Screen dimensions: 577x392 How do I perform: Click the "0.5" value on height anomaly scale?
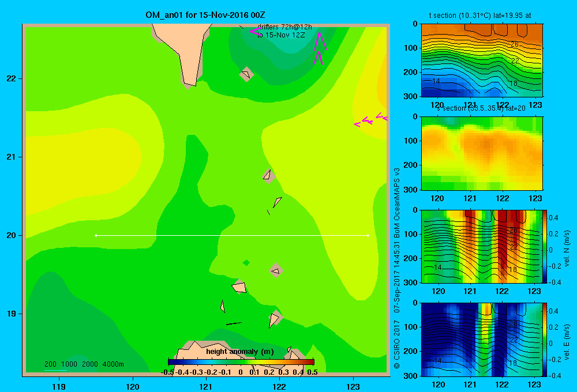(x=312, y=372)
